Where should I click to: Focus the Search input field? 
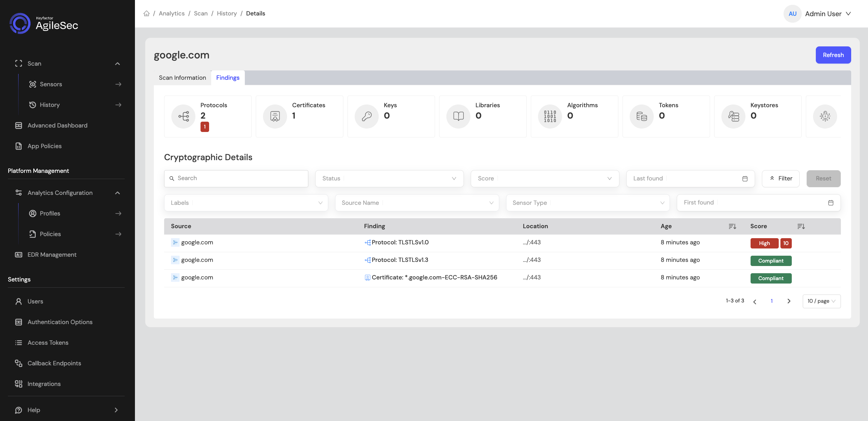pos(236,178)
